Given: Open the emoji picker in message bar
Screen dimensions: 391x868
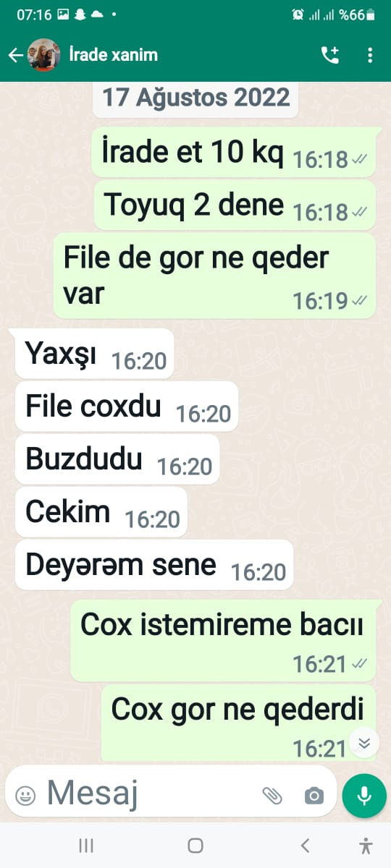Looking at the screenshot, I should pyautogui.click(x=25, y=796).
